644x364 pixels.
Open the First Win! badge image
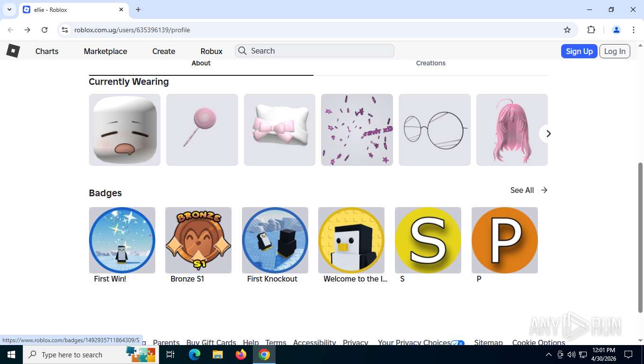[122, 240]
